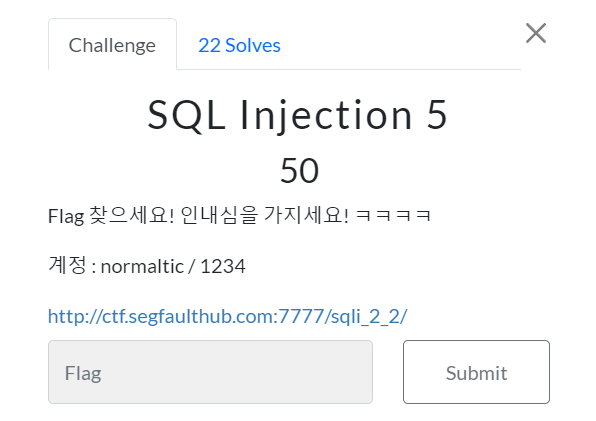The width and height of the screenshot is (596, 421).
Task: Switch to the 22 Solves tab
Action: (x=239, y=45)
